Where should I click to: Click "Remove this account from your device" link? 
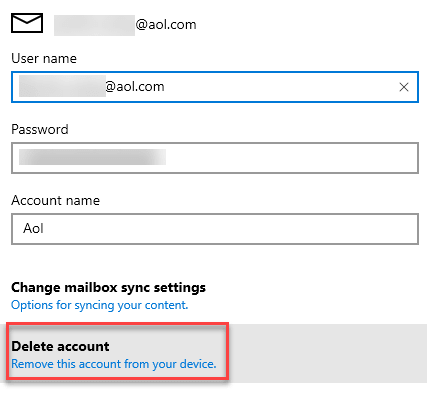[x=114, y=364]
